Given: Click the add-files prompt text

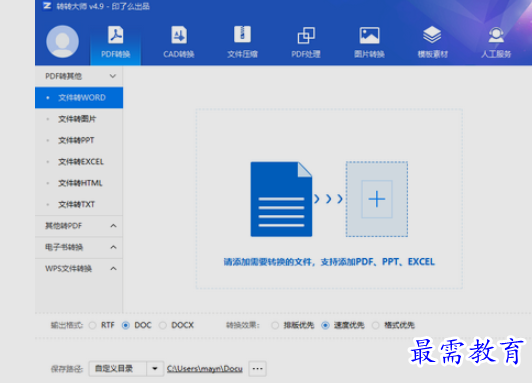Looking at the screenshot, I should coord(329,262).
